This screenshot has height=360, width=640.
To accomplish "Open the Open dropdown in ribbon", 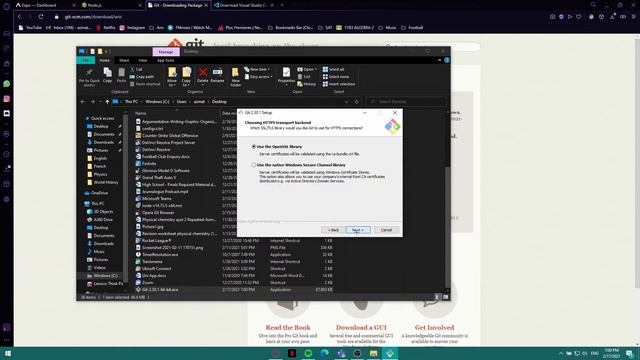I will pos(307,69).
